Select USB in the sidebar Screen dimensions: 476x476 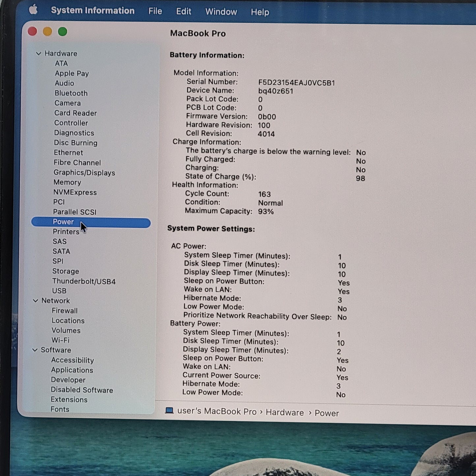[59, 291]
